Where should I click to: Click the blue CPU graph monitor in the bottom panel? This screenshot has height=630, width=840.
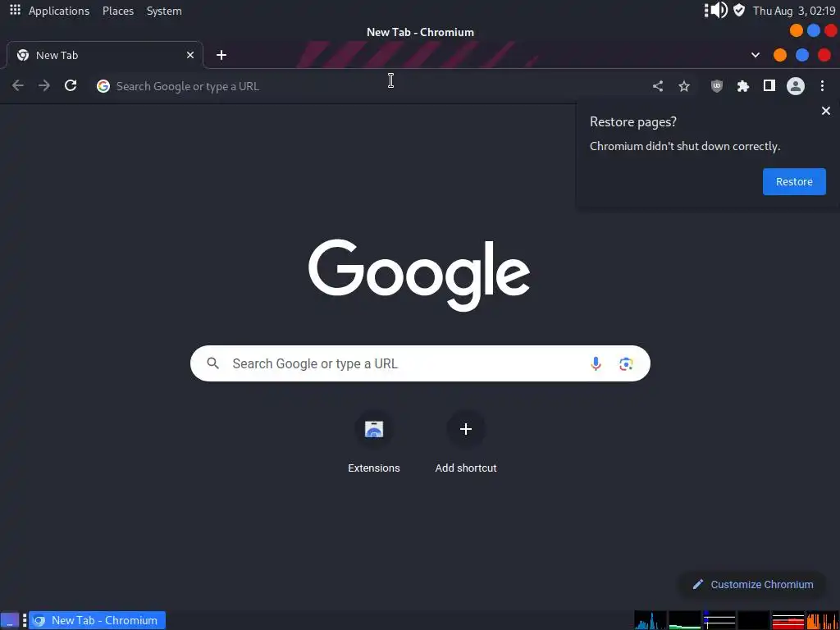[x=651, y=620]
